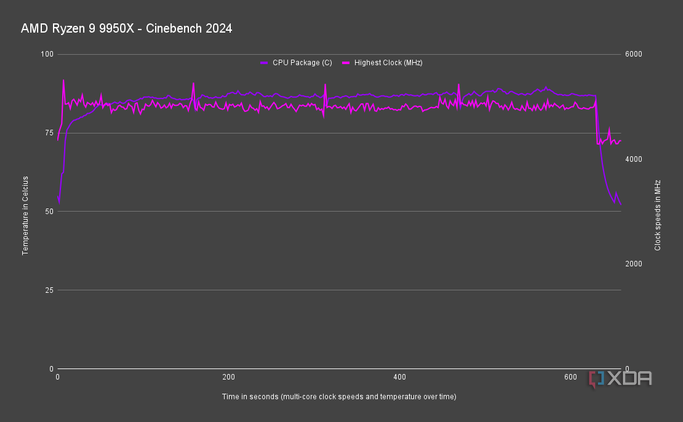This screenshot has width=683, height=422.
Task: Click the 400 time axis label
Action: (399, 377)
